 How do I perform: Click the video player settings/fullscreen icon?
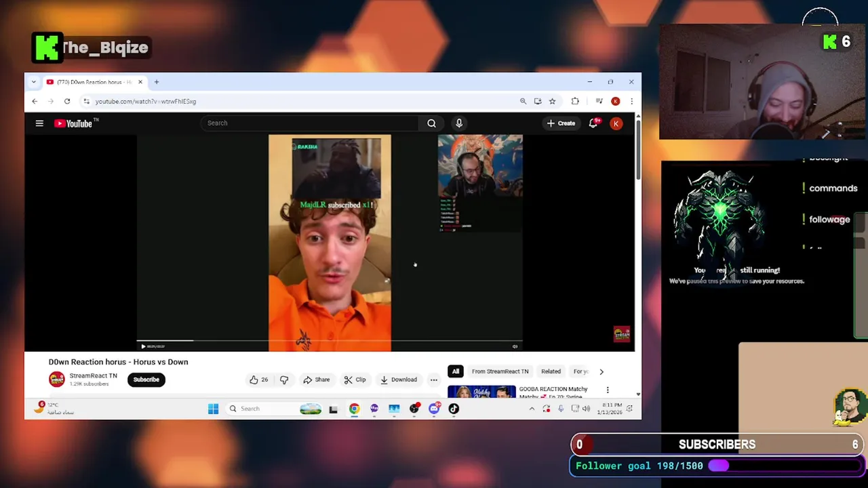[x=515, y=346]
